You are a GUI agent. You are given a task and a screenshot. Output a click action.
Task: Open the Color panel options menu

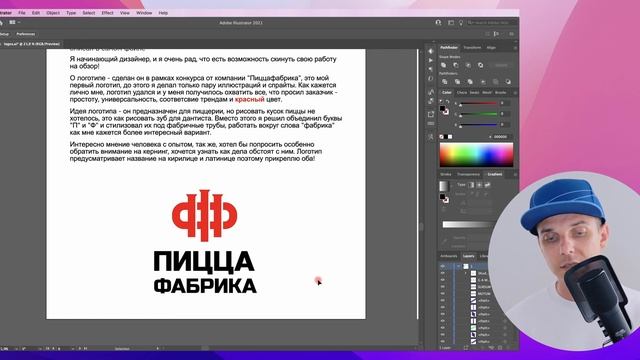(x=515, y=93)
